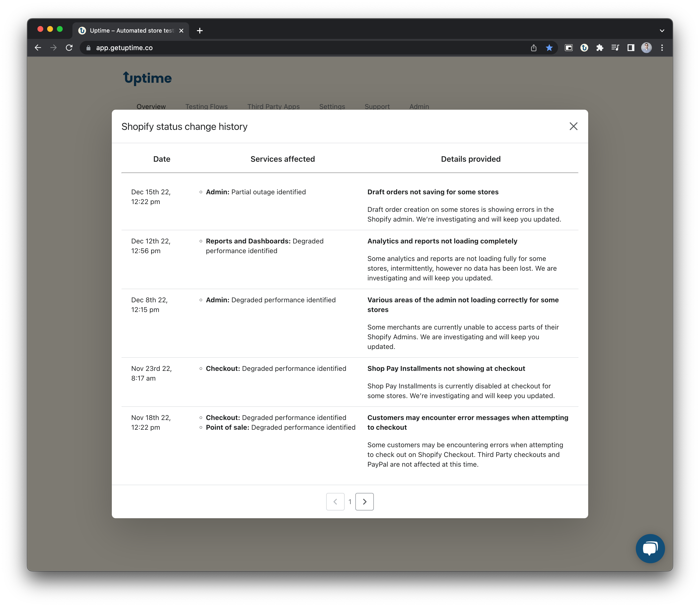700x607 pixels.
Task: Navigate back in browser history
Action: pos(38,48)
